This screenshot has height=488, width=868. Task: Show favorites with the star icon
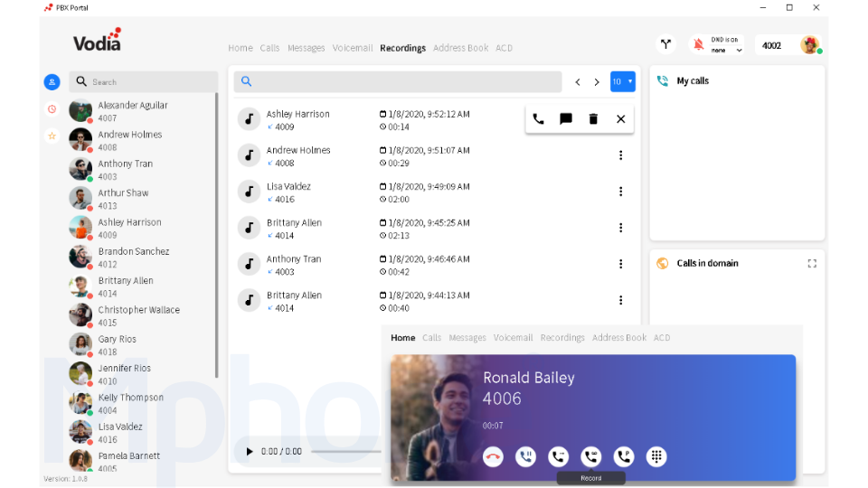pyautogui.click(x=52, y=136)
